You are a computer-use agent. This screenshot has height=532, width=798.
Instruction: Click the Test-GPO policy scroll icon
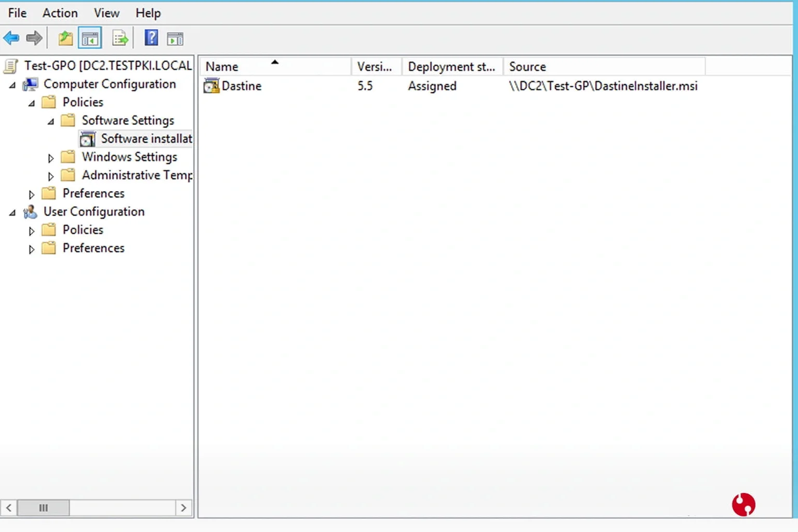click(11, 66)
